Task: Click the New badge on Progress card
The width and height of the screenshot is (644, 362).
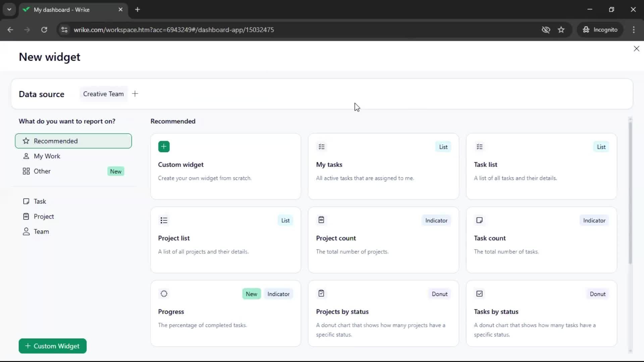Action: pyautogui.click(x=251, y=294)
